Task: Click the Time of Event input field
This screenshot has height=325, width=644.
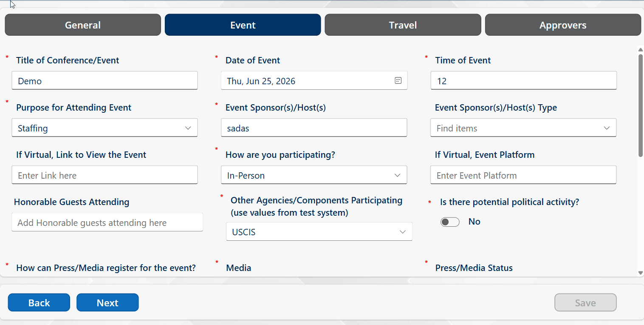Action: [524, 81]
